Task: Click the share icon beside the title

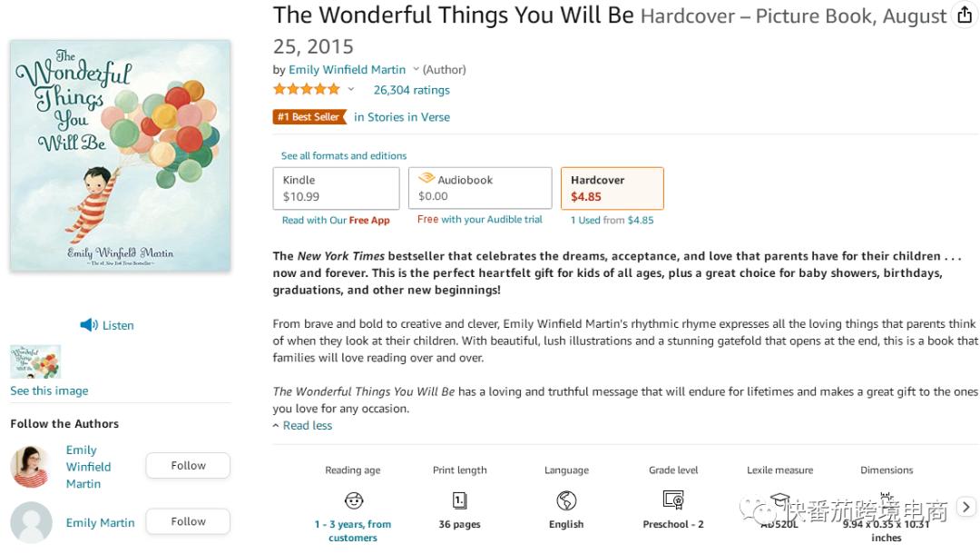Action: [965, 16]
